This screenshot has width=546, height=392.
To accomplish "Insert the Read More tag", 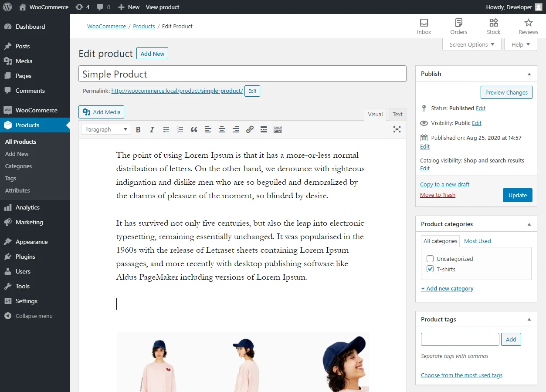I will click(264, 129).
